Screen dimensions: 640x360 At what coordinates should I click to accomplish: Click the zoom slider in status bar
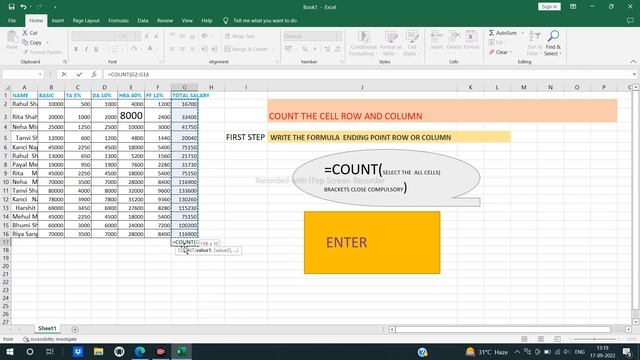(594, 339)
